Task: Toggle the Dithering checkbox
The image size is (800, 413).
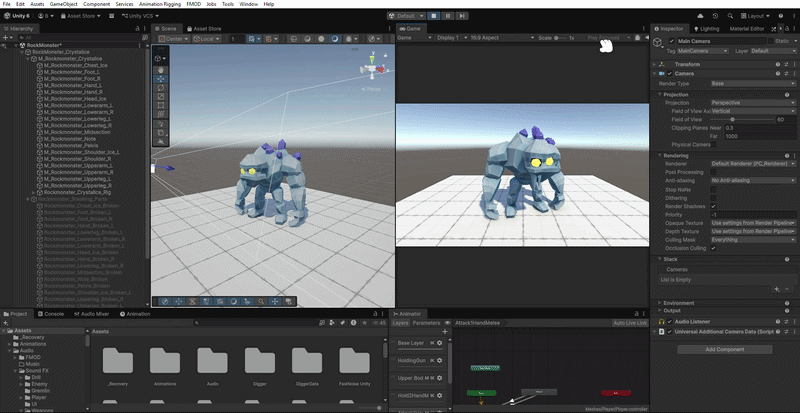Action: coord(713,198)
